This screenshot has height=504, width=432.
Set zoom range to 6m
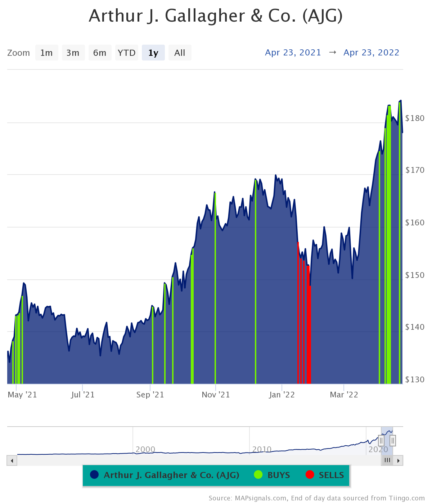coord(100,53)
